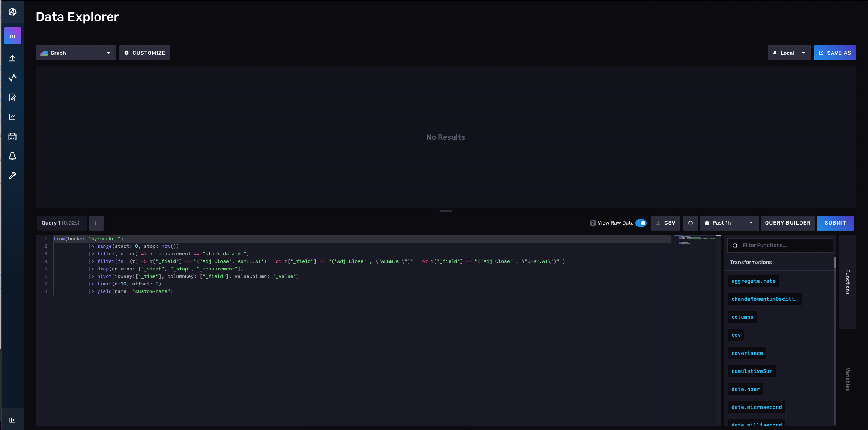This screenshot has width=868, height=430.
Task: Open the Settings wrench icon
Action: tap(12, 176)
